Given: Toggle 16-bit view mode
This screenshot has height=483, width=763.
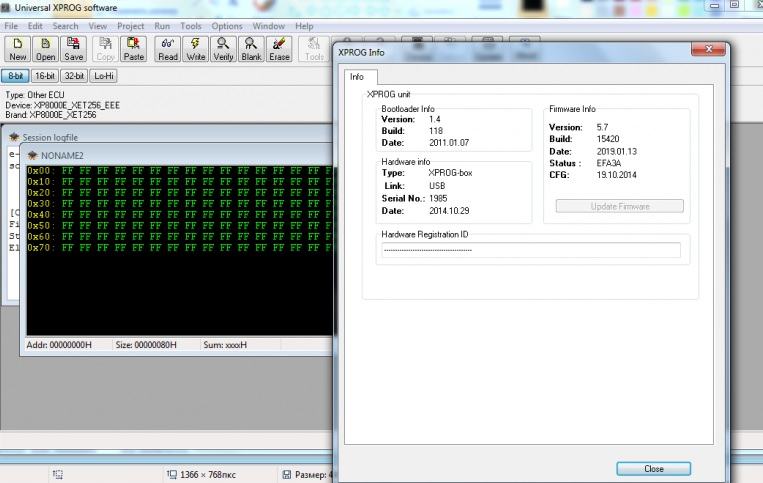Looking at the screenshot, I should pos(44,76).
